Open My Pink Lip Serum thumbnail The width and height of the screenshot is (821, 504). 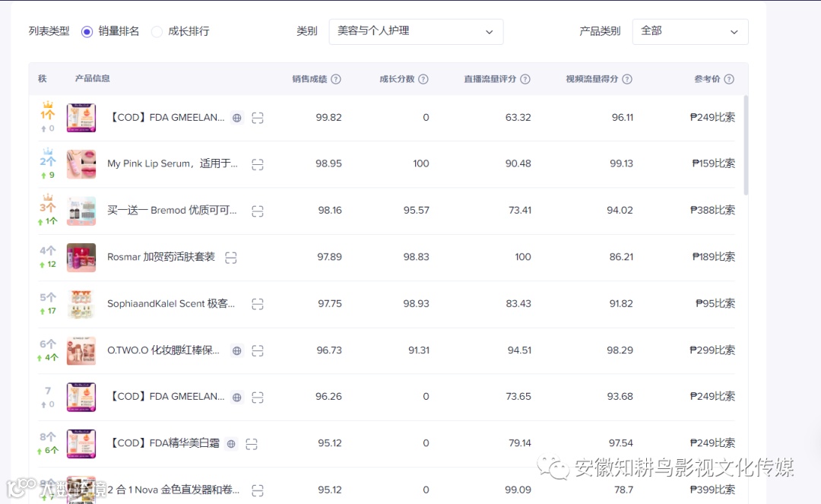(x=81, y=164)
